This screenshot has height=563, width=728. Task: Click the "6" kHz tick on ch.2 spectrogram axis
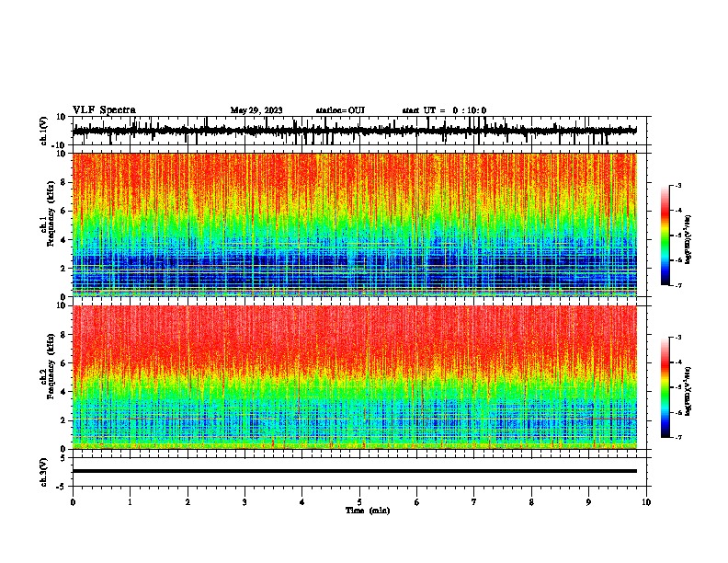[x=63, y=363]
